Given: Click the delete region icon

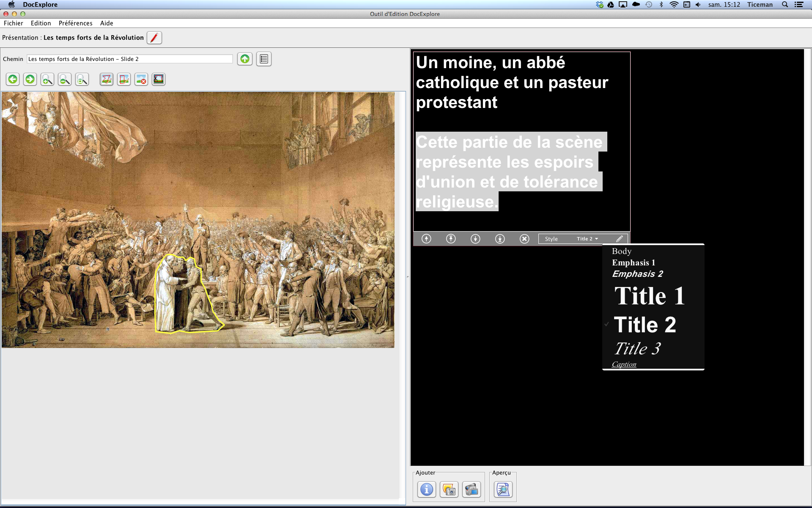Looking at the screenshot, I should click(x=141, y=79).
